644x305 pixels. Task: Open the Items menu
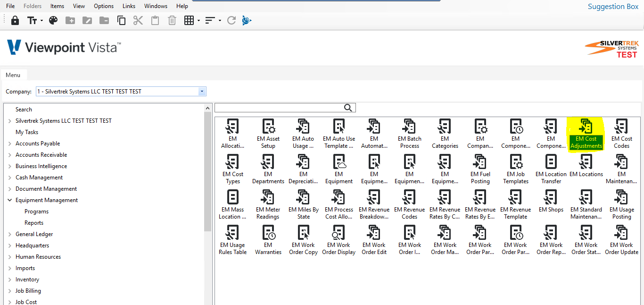click(x=57, y=6)
